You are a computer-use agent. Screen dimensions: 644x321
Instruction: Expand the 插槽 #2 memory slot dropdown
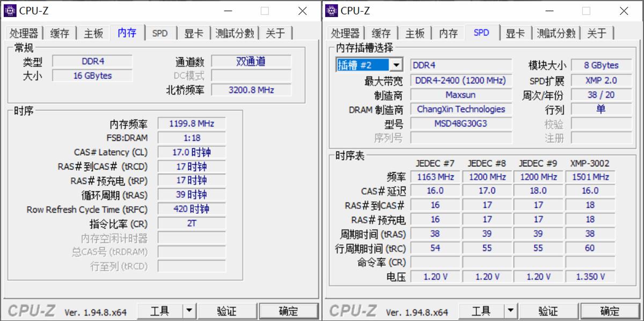(397, 65)
